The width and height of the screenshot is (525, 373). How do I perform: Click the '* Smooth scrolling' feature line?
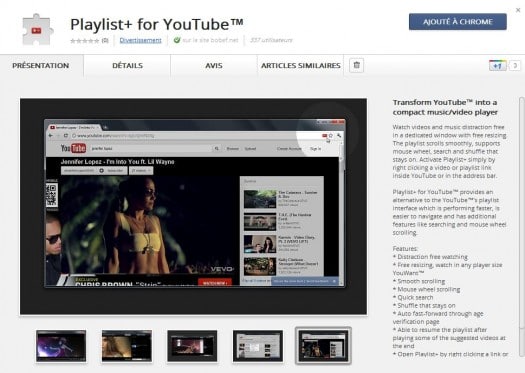419,281
